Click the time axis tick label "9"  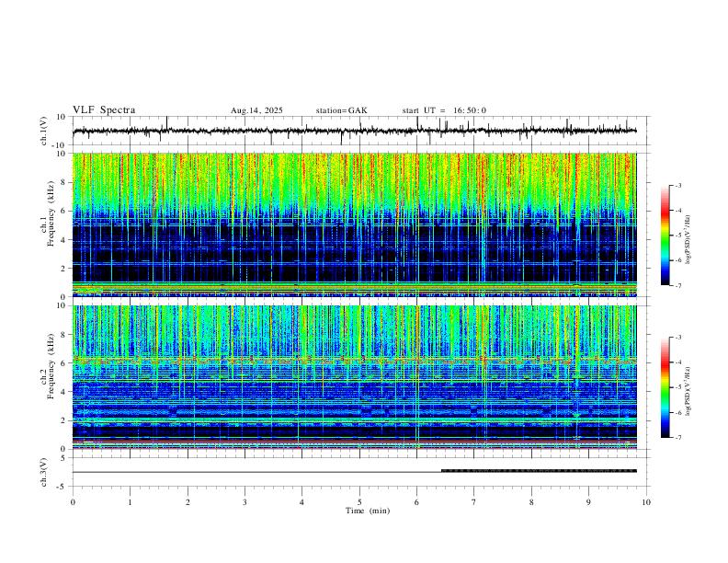[588, 502]
